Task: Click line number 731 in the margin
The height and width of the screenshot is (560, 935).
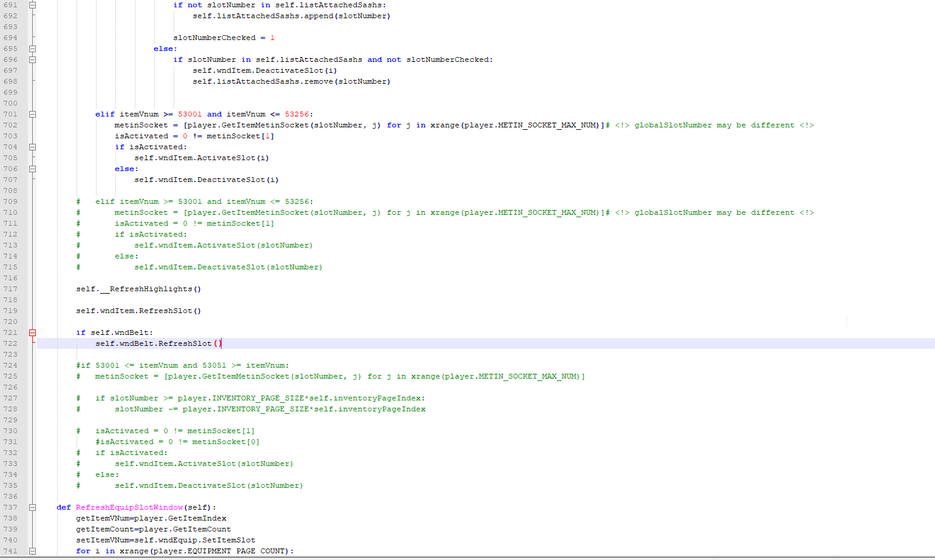Action: click(10, 442)
